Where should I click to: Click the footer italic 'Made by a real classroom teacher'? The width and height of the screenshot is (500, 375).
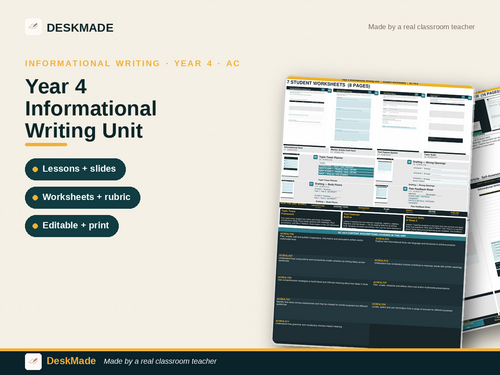pyautogui.click(x=160, y=361)
